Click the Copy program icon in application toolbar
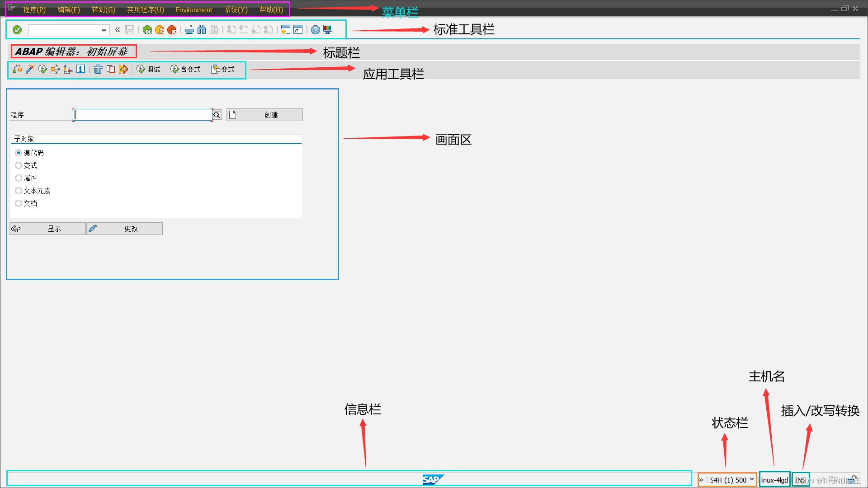The width and height of the screenshot is (868, 488). point(111,69)
